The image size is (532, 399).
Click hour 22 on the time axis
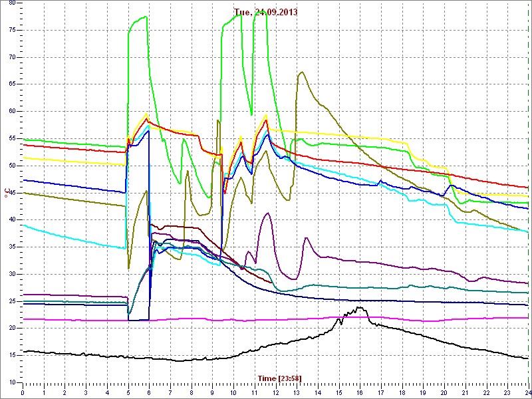pos(486,392)
